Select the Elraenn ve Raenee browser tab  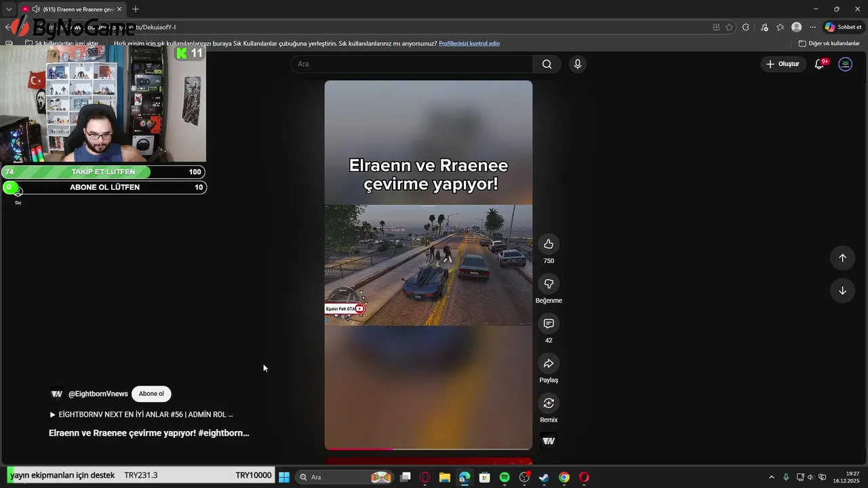[71, 9]
